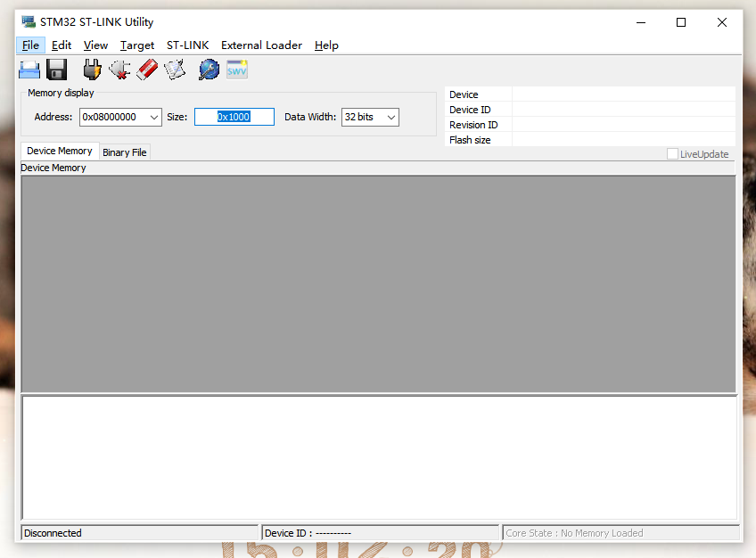Image resolution: width=756 pixels, height=558 pixels.
Task: Open the Address dropdown list
Action: coord(153,117)
